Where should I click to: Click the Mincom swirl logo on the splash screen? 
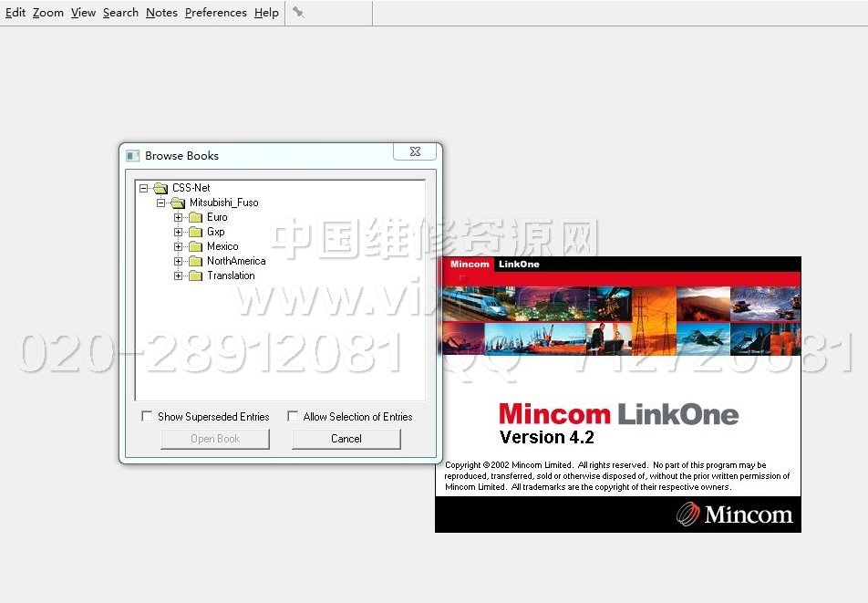click(x=688, y=515)
